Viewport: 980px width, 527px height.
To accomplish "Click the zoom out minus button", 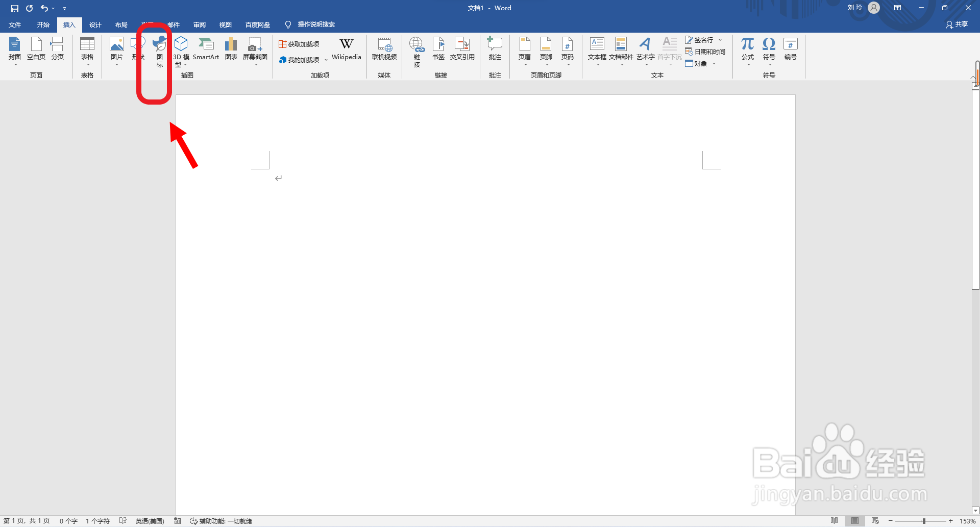I will (891, 521).
